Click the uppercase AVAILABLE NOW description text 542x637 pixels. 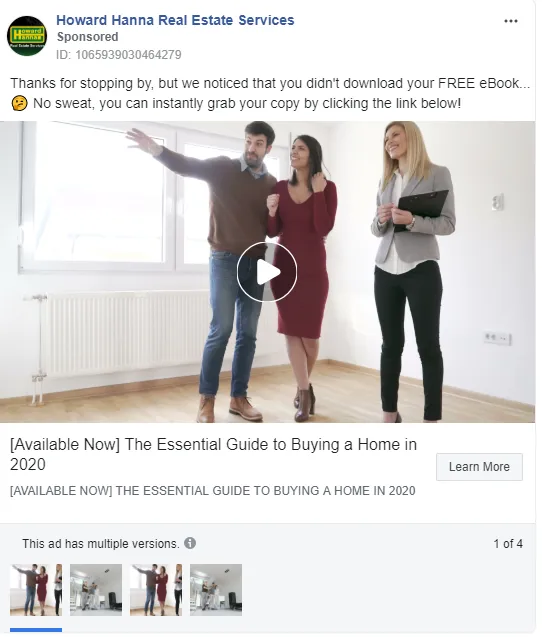(x=212, y=491)
